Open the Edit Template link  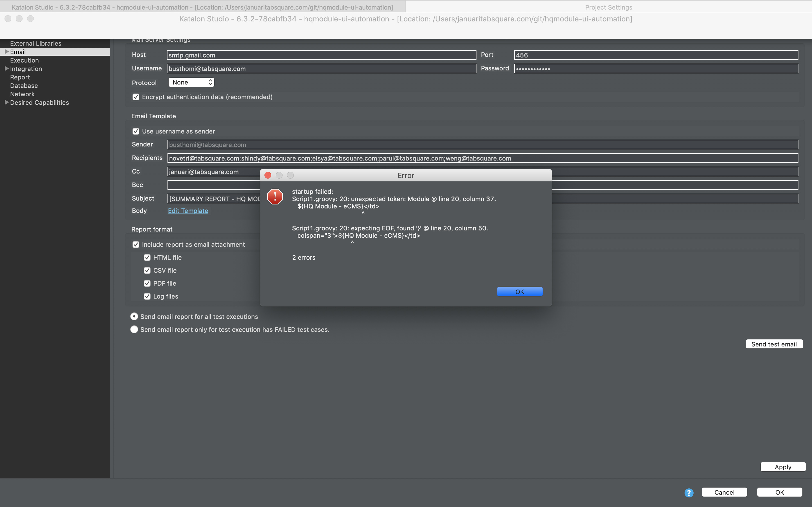pos(188,211)
